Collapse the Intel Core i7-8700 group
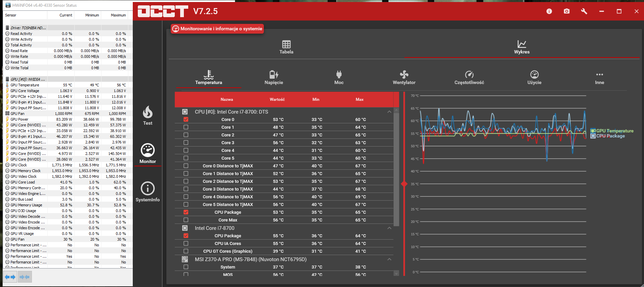 [389, 228]
